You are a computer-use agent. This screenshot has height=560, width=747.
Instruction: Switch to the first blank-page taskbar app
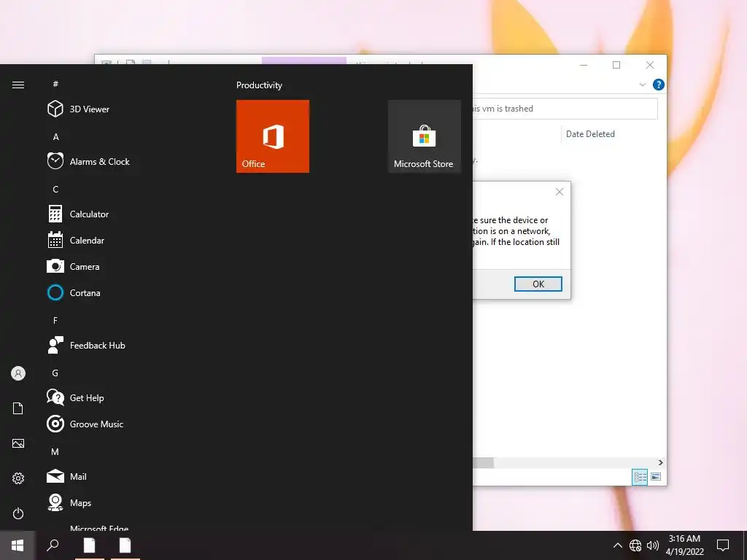pyautogui.click(x=90, y=545)
